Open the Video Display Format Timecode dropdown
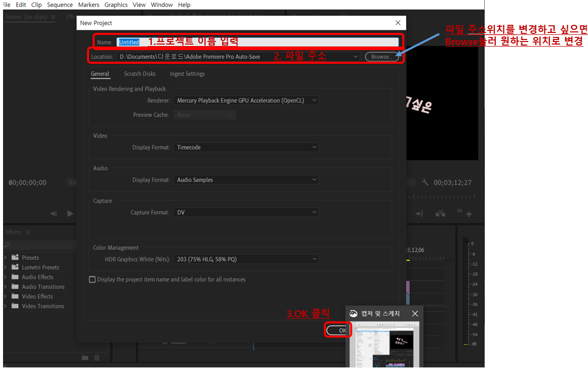 tap(246, 147)
